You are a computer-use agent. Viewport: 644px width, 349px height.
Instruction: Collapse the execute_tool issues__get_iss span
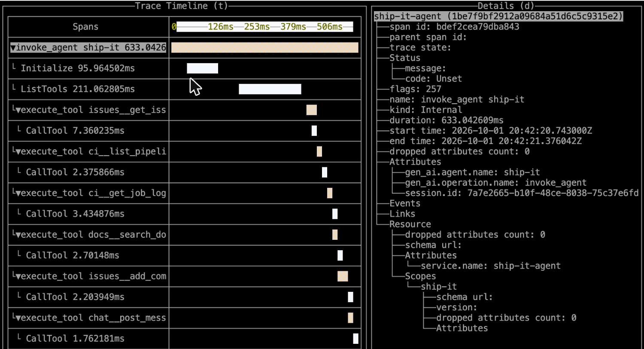(x=18, y=110)
